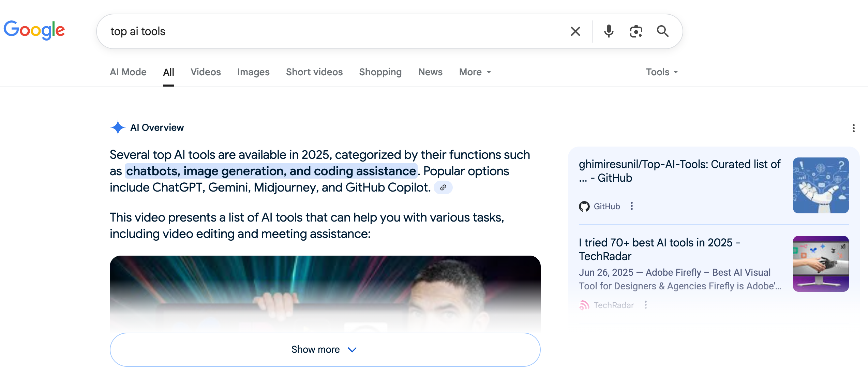
Task: Open more options next to GitHub source
Action: pos(632,206)
